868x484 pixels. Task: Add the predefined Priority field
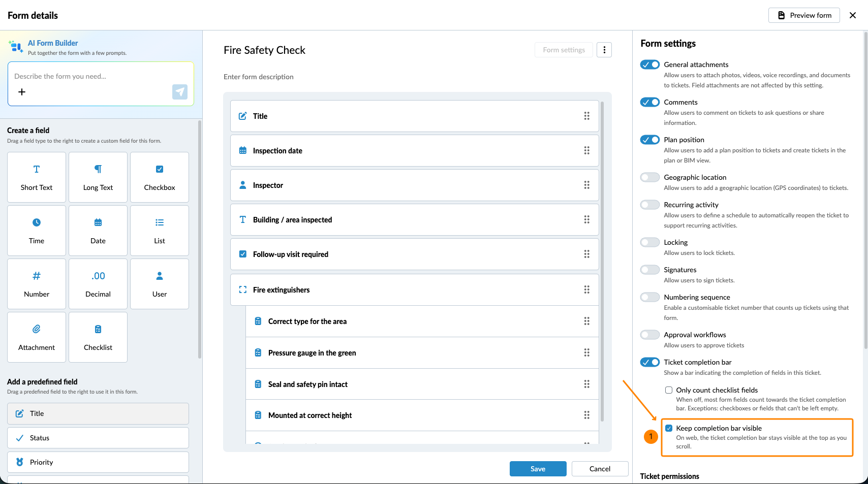[98, 462]
